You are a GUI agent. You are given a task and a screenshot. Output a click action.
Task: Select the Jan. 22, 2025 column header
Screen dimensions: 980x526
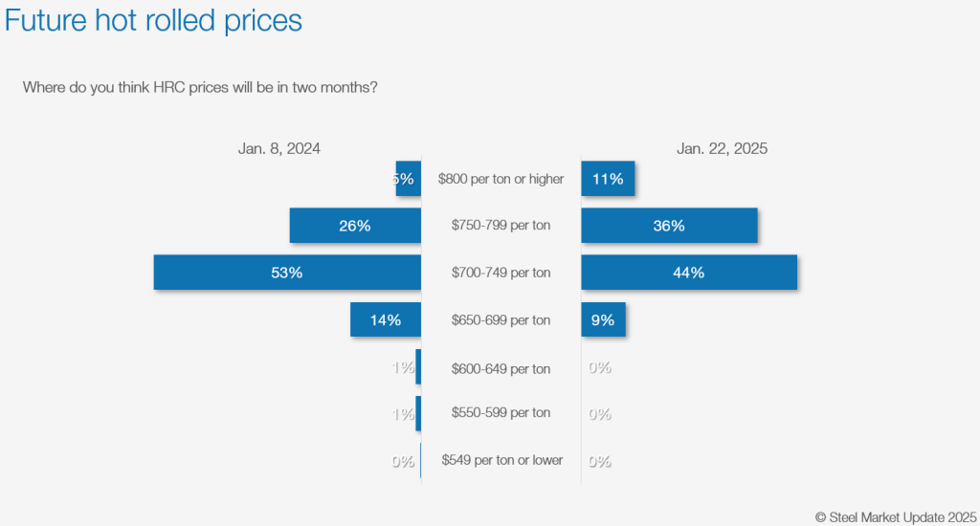pyautogui.click(x=722, y=149)
